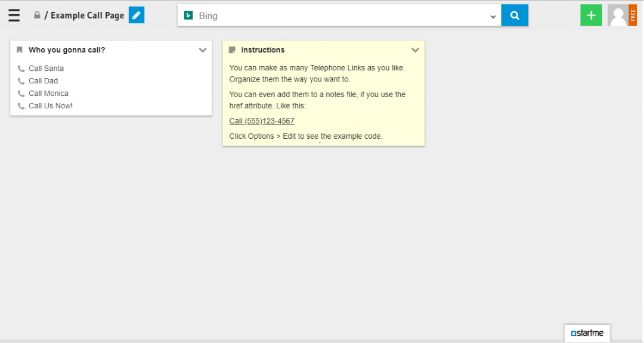Image resolution: width=644 pixels, height=343 pixels.
Task: Click the startme logo badge
Action: click(587, 333)
